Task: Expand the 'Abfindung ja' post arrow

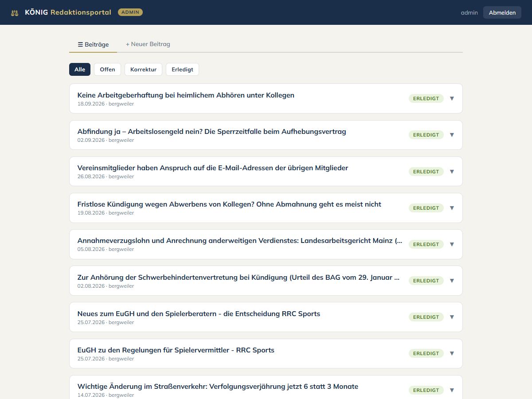Action: click(452, 135)
